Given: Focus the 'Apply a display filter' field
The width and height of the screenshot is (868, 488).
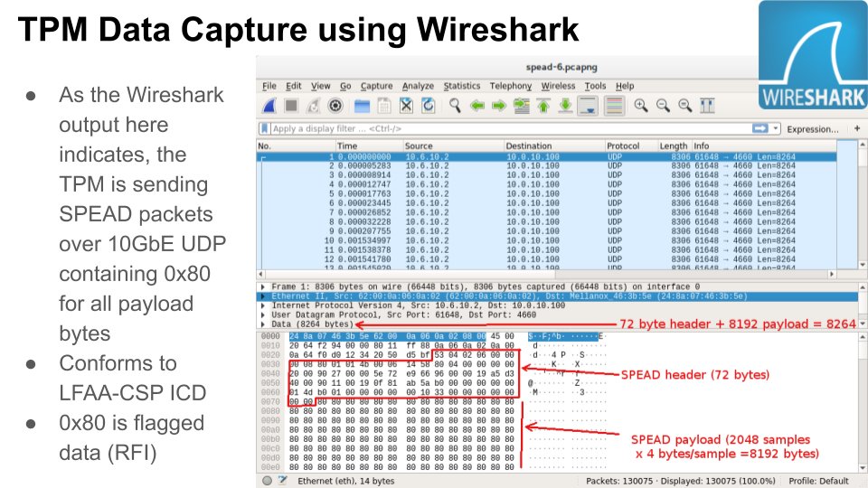Looking at the screenshot, I should coord(509,128).
